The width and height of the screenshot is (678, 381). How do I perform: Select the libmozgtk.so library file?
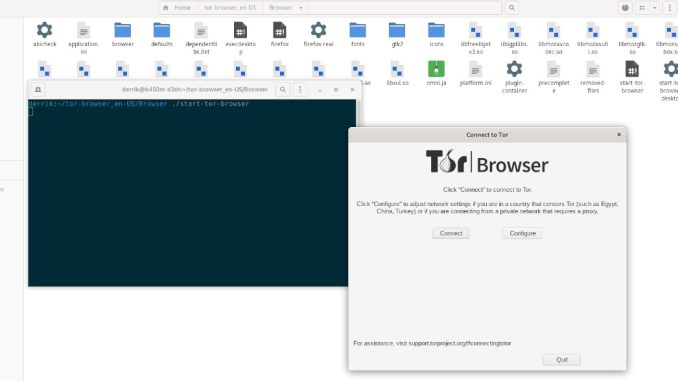click(x=632, y=38)
